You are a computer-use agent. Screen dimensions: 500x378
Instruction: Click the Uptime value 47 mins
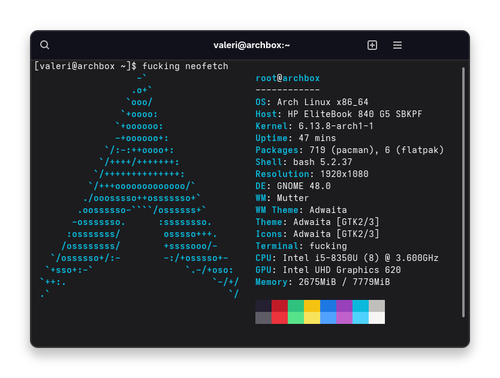pos(317,138)
